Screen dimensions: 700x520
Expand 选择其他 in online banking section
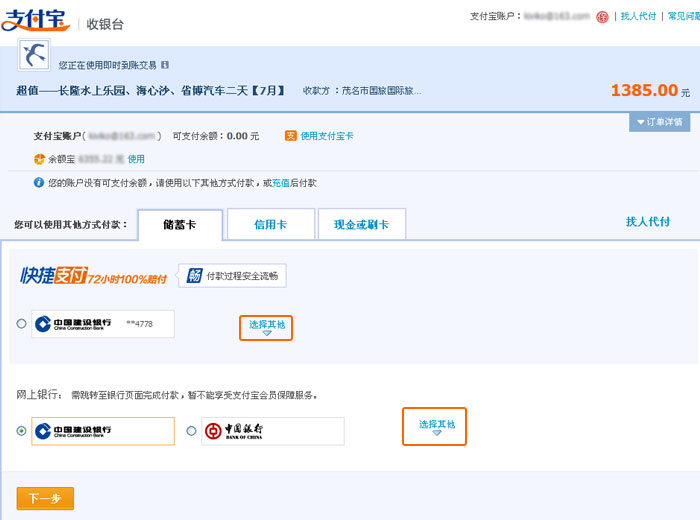(434, 427)
